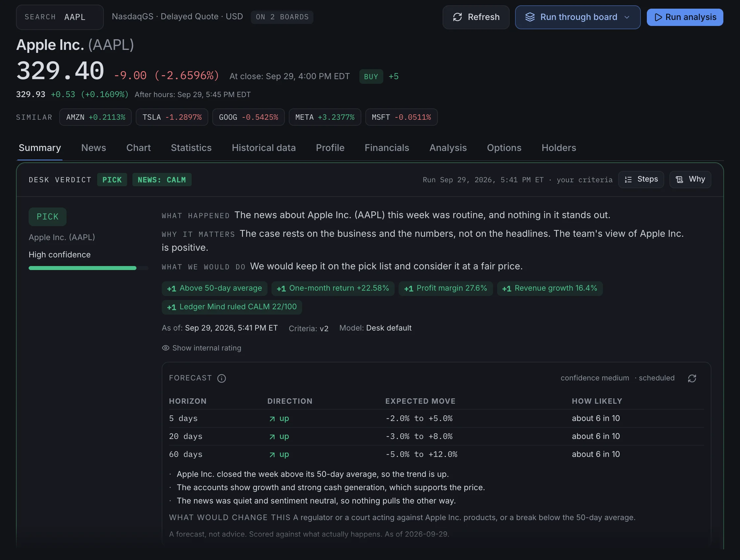
Task: Go to the Financials tab
Action: (387, 148)
